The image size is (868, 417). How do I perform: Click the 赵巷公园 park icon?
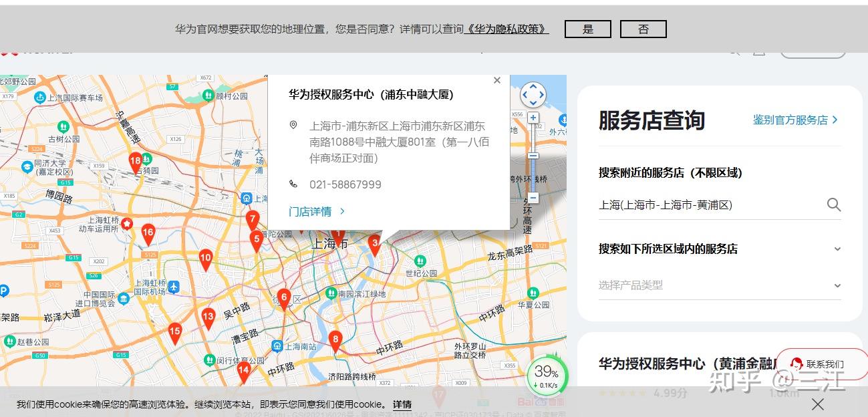[x=9, y=341]
